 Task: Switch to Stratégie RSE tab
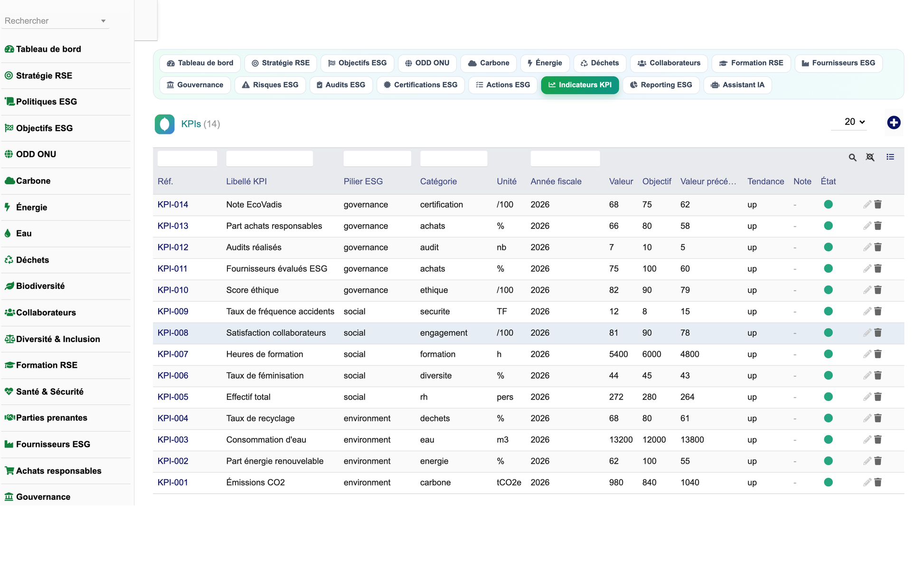coord(280,63)
